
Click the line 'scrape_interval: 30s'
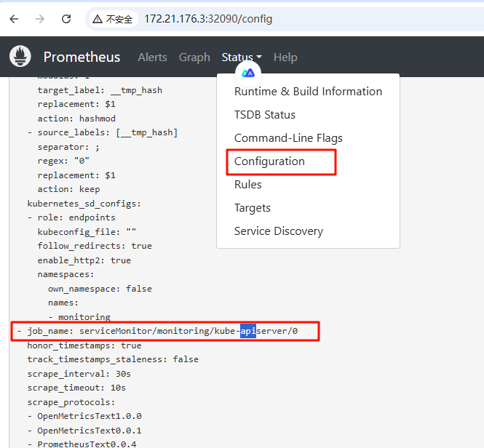(79, 374)
